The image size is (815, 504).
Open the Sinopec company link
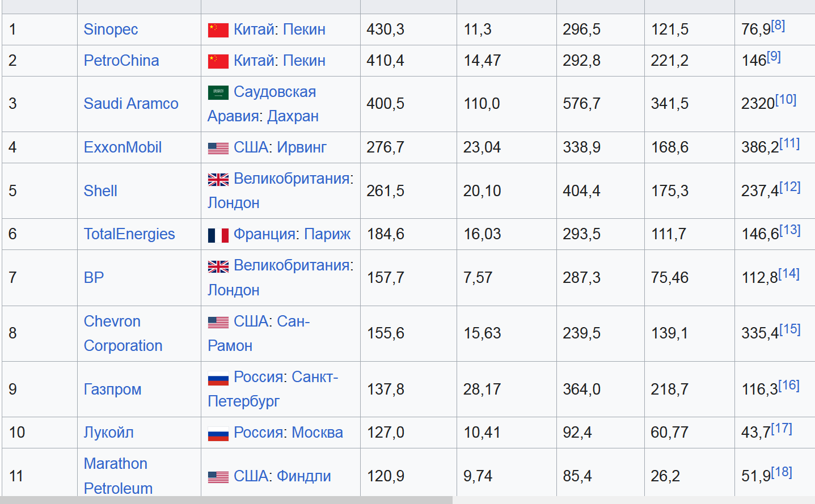click(x=111, y=29)
